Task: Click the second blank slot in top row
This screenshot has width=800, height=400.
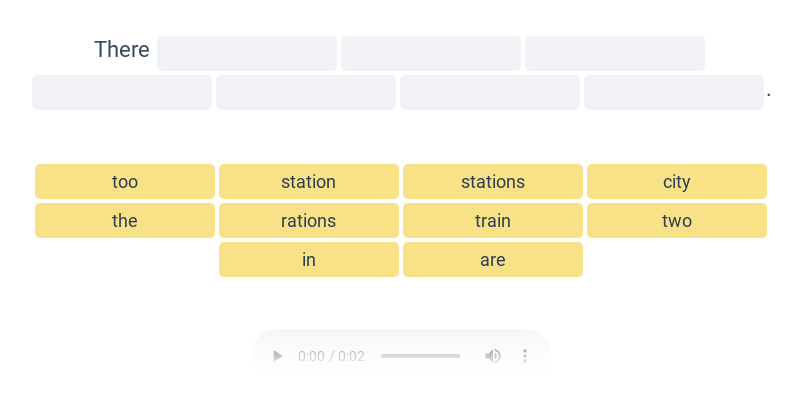Action: tap(431, 54)
